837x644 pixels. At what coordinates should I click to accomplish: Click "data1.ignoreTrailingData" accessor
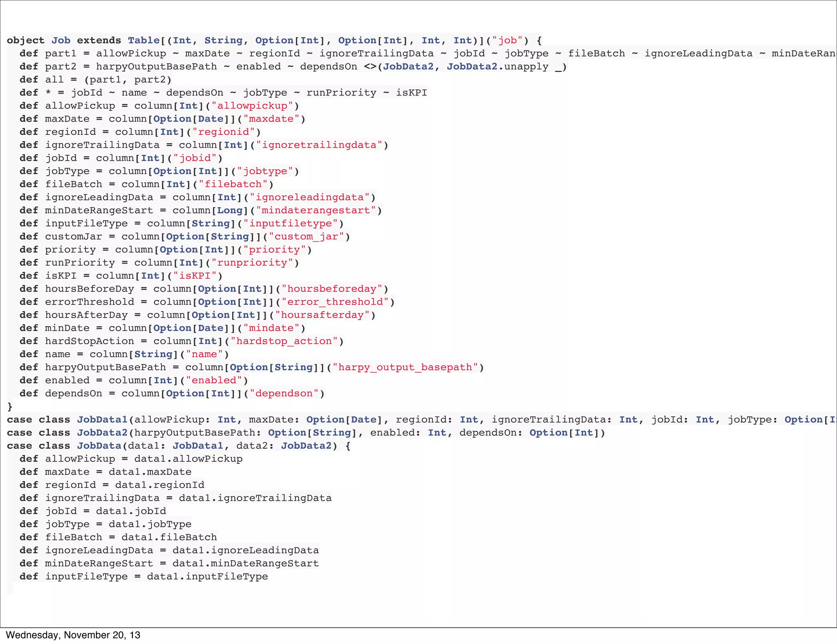point(255,498)
